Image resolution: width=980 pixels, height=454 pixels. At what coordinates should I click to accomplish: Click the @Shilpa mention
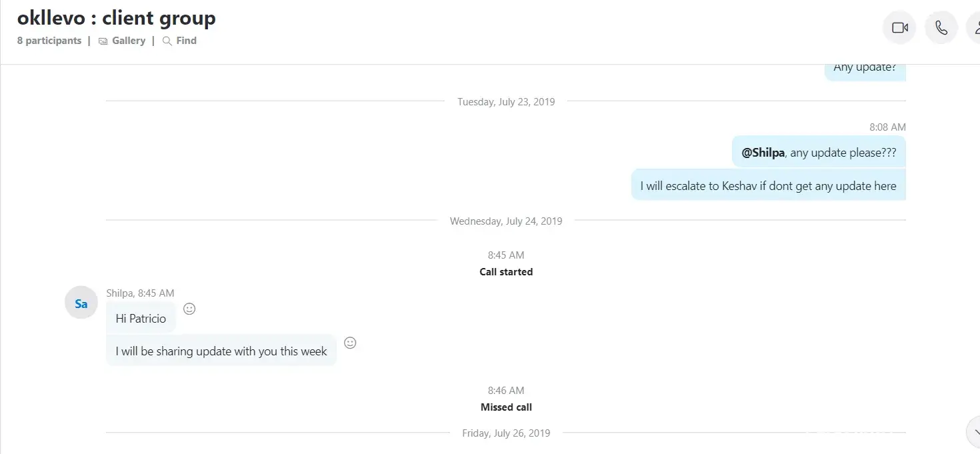point(763,153)
